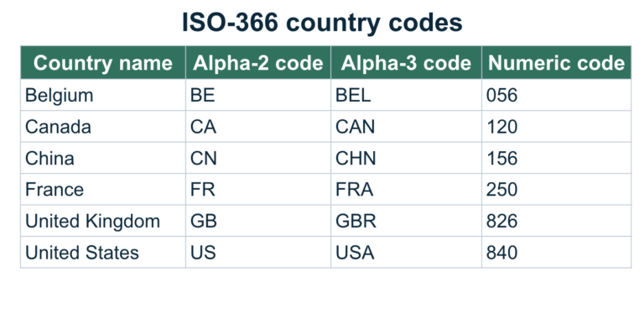Click the GBR alpha-3 cell
The height and width of the screenshot is (314, 644).
[x=406, y=221]
